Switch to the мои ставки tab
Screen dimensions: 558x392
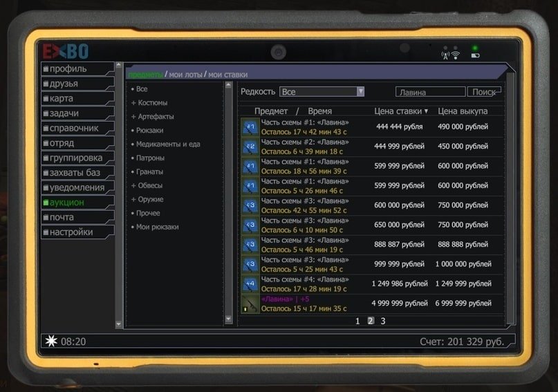pos(227,75)
